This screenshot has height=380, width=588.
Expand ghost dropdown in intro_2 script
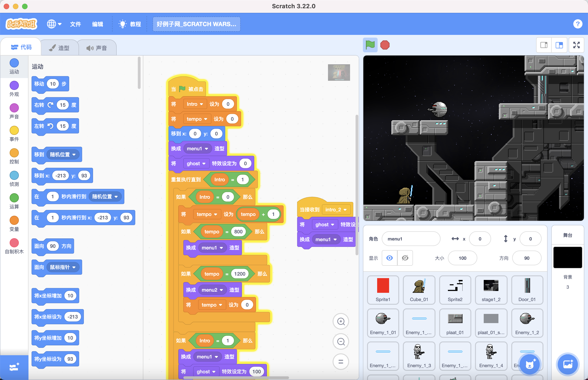[325, 225]
